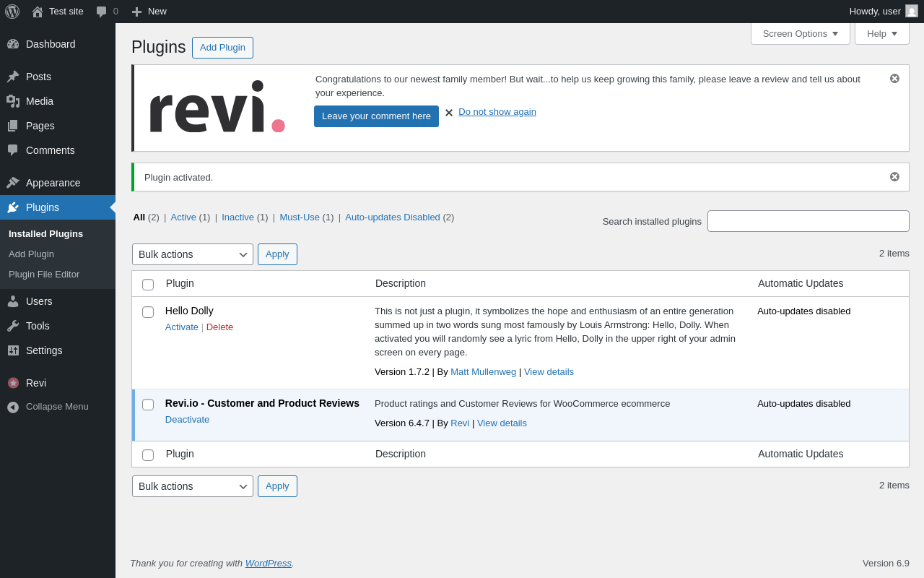Image resolution: width=924 pixels, height=578 pixels.
Task: Click the Hello Dolly plugin name
Action: coord(189,311)
